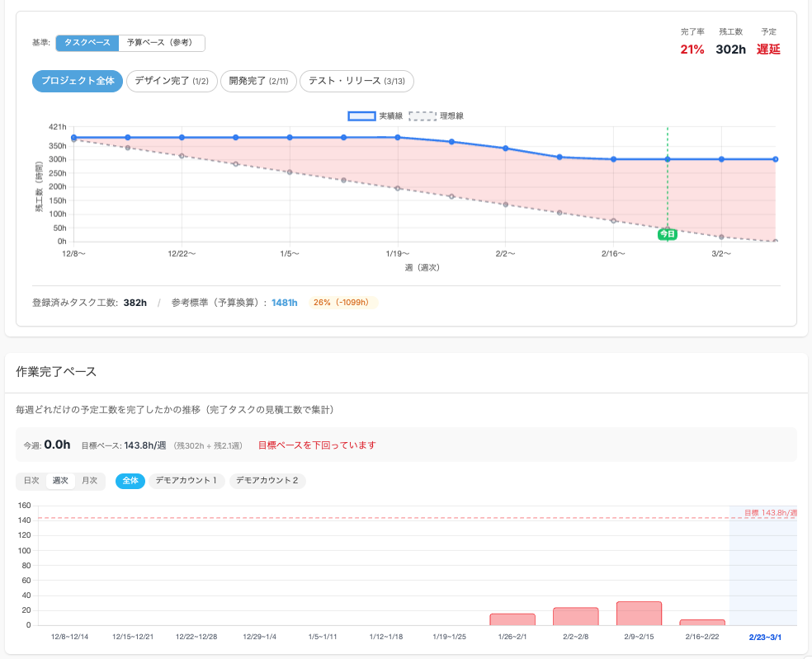Select the 開発完了 (2/11) milestone tab
This screenshot has width=812, height=659.
coord(259,81)
